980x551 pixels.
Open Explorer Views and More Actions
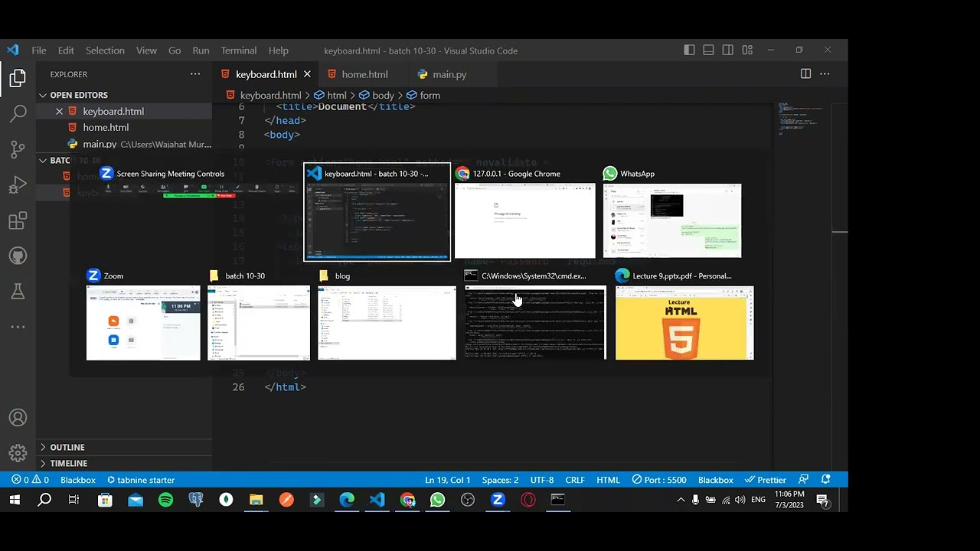(x=195, y=74)
